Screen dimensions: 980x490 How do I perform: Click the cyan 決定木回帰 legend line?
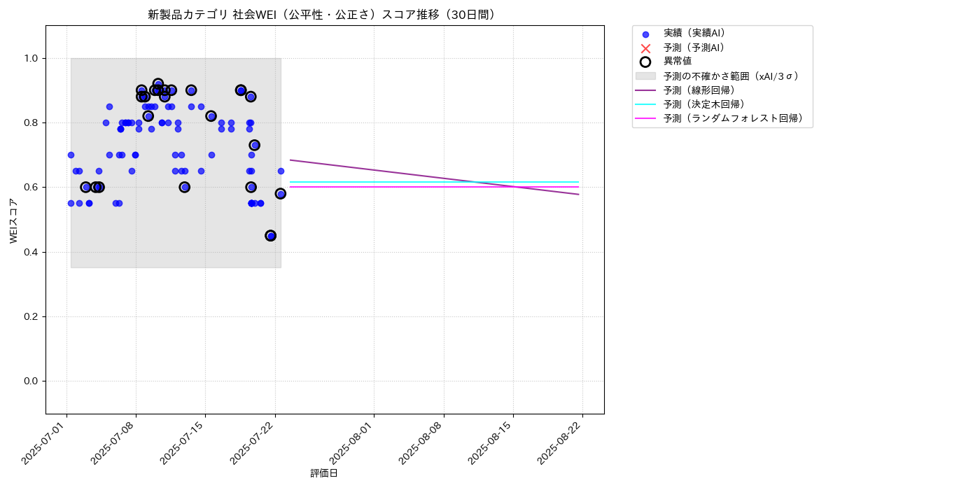click(645, 104)
